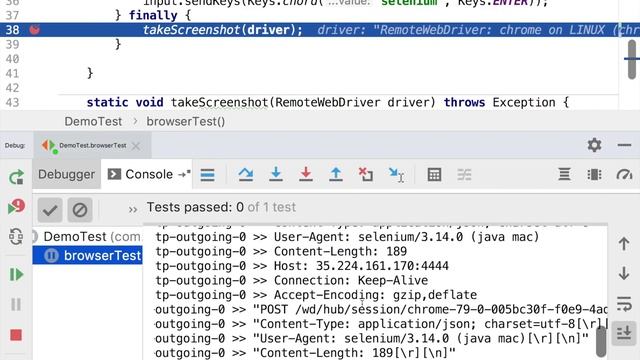Jump to next console occurrence down arrow
The height and width of the screenshot is (360, 640).
pyautogui.click(x=624, y=273)
